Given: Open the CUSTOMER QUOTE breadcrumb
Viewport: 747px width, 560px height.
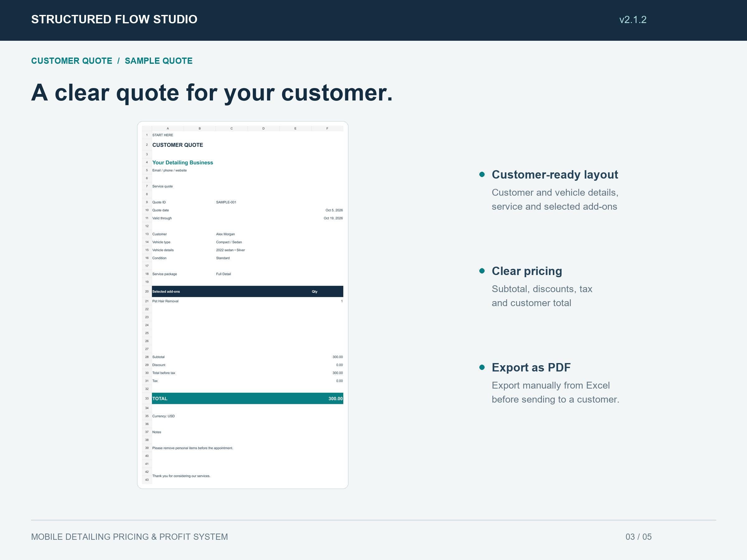Looking at the screenshot, I should click(x=72, y=61).
